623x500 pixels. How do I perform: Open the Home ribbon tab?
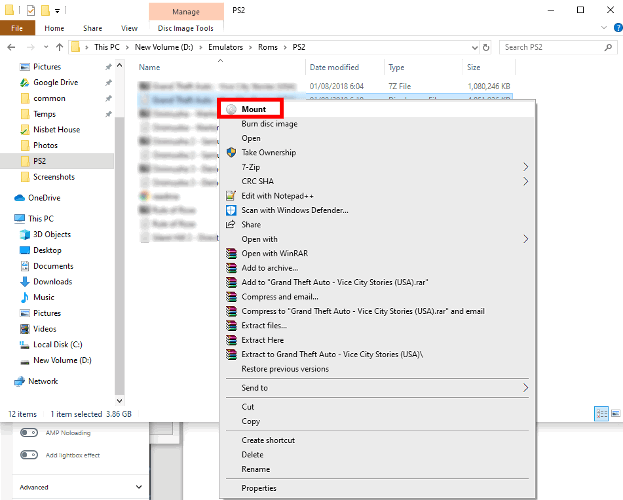click(54, 28)
